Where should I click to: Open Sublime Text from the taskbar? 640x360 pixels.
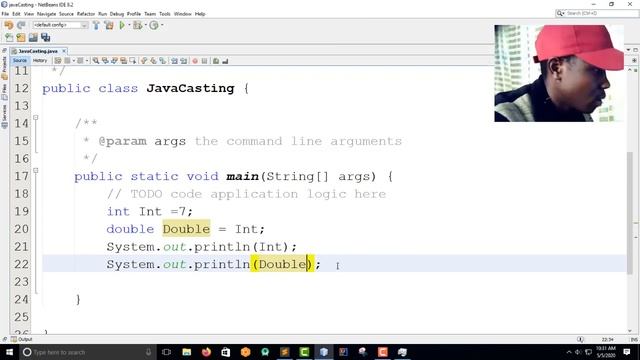coord(284,352)
